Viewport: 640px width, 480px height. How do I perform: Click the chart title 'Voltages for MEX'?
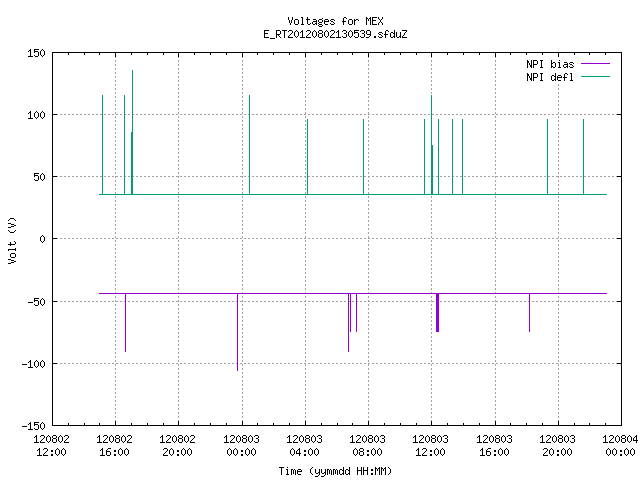click(335, 21)
